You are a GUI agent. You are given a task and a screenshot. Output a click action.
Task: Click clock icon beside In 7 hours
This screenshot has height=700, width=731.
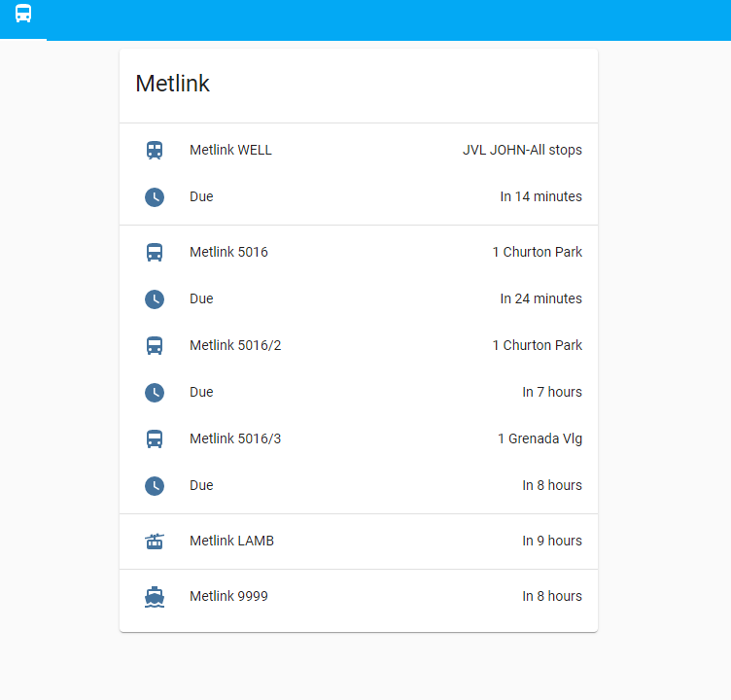coord(155,393)
